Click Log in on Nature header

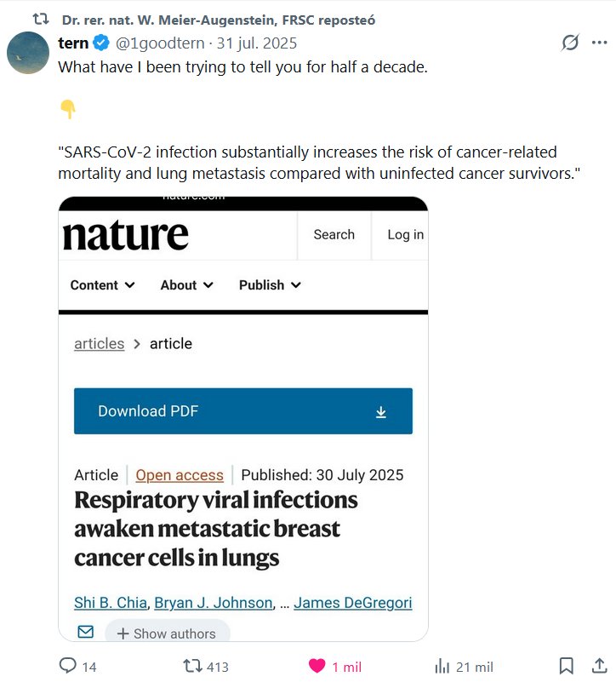[x=405, y=235]
